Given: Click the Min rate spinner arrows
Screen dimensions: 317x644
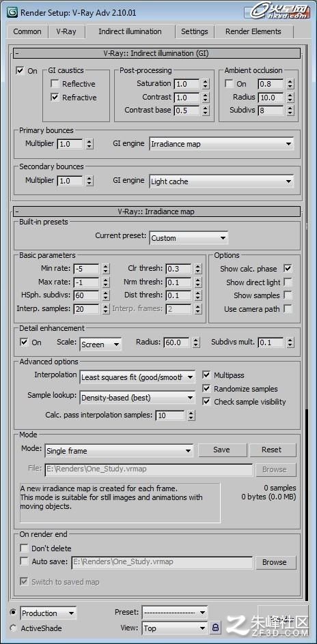Looking at the screenshot, I should [106, 269].
